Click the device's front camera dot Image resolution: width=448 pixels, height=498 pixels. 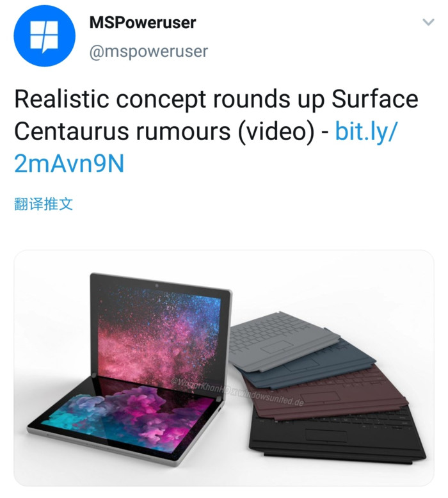[157, 287]
